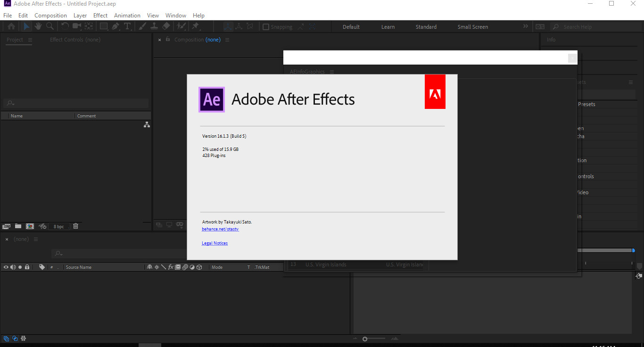Switch to the Small Screen workspace

tap(473, 27)
